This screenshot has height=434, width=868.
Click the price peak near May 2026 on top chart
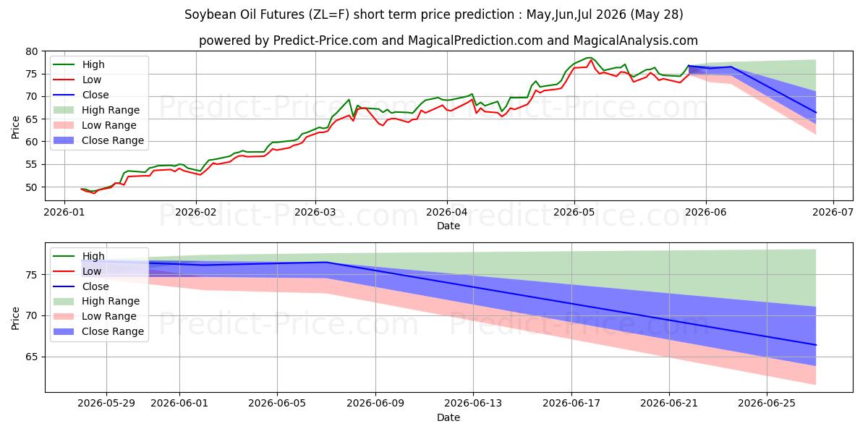coord(590,58)
